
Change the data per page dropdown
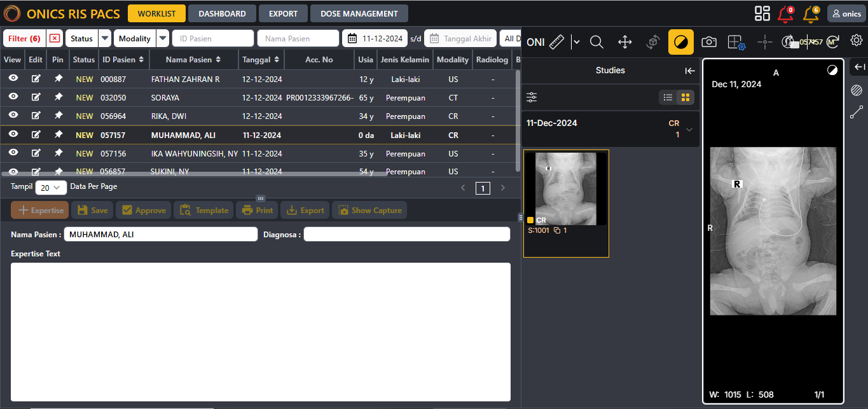coord(52,188)
